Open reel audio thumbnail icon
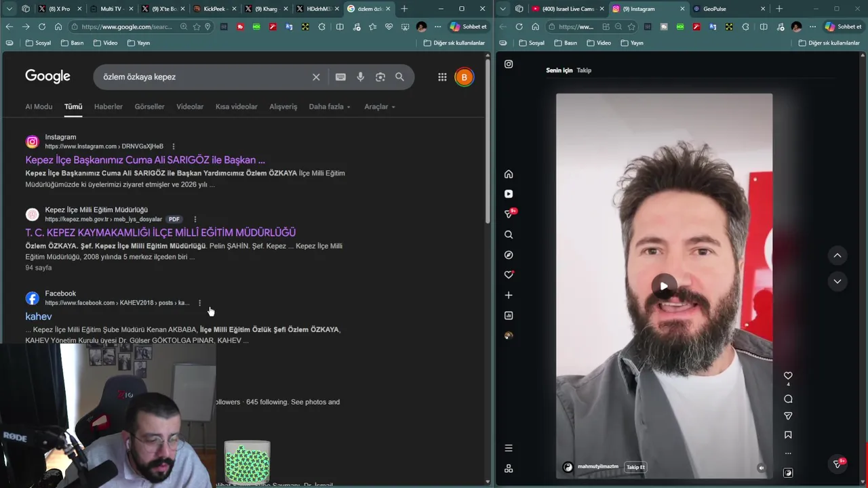 (788, 473)
